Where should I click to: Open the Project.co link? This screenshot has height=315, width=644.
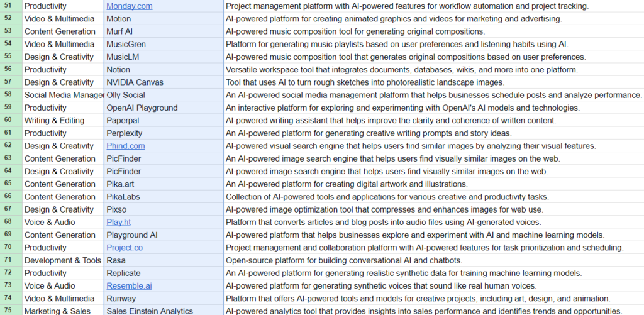pos(125,248)
